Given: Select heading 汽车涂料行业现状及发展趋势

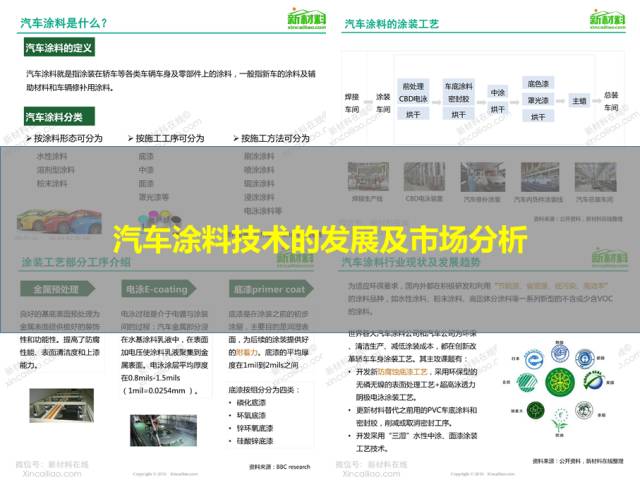Looking at the screenshot, I should pyautogui.click(x=411, y=262).
